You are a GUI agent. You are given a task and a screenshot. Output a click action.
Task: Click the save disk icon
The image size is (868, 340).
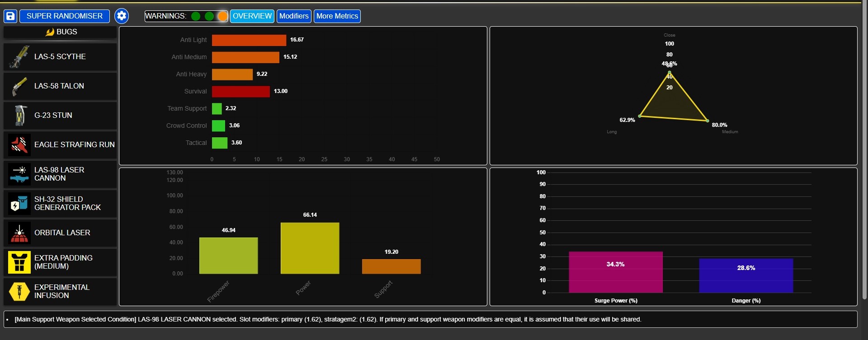pos(10,16)
